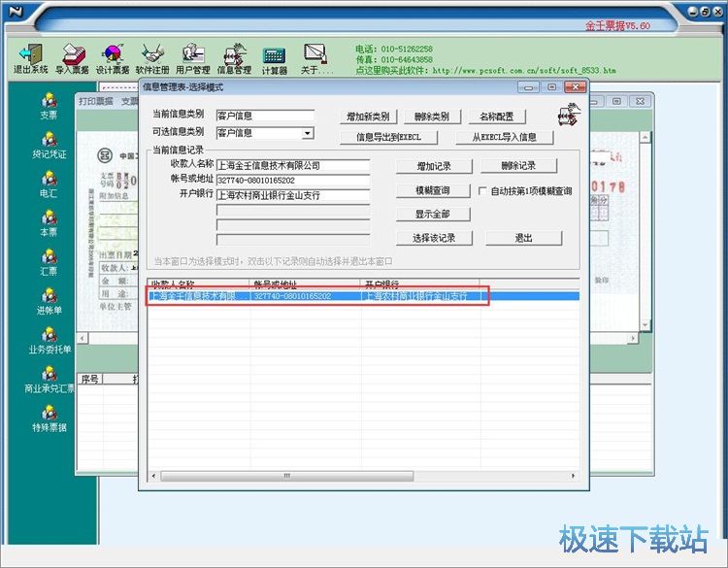Open 打印票据 menu in background window
Viewport: 728px width, 568px height.
tap(96, 101)
